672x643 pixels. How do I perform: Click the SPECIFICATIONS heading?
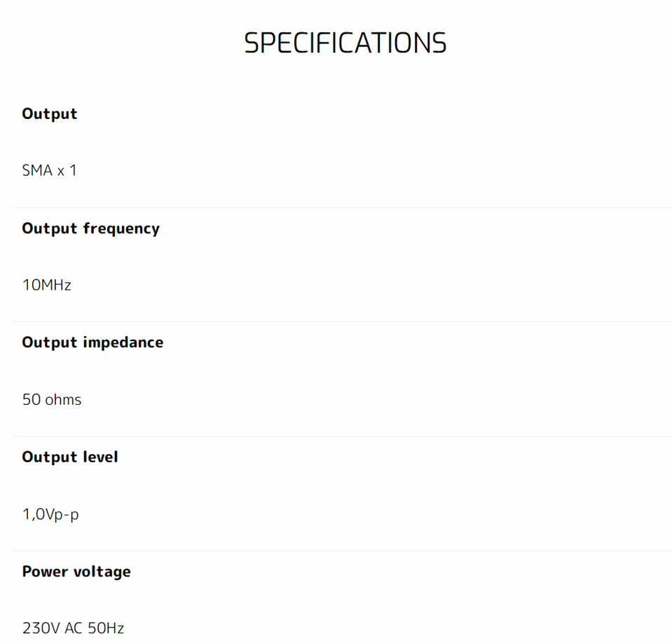click(x=345, y=43)
